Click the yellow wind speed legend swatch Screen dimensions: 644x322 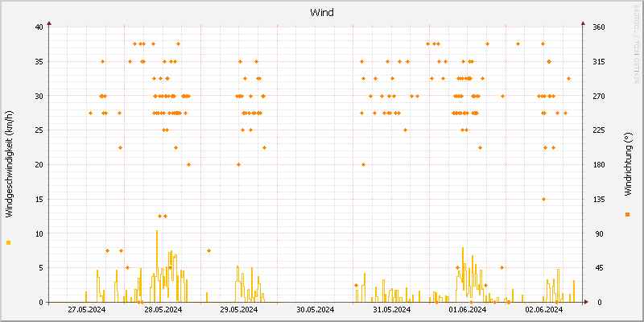[x=8, y=243]
